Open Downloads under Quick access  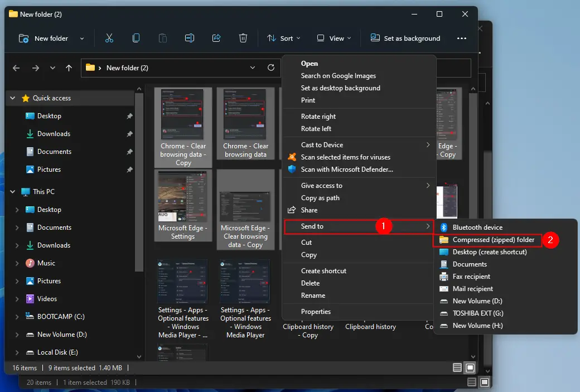click(x=54, y=134)
